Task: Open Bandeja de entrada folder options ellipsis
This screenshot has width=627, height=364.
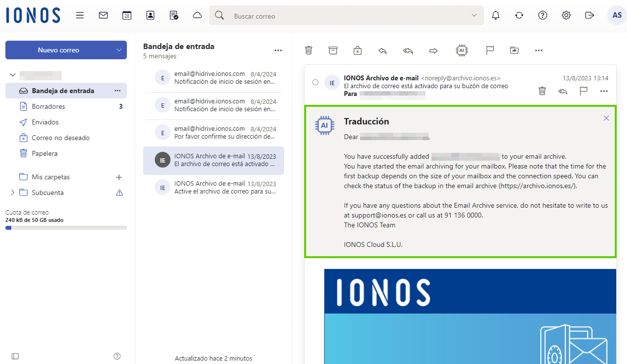Action: point(118,91)
